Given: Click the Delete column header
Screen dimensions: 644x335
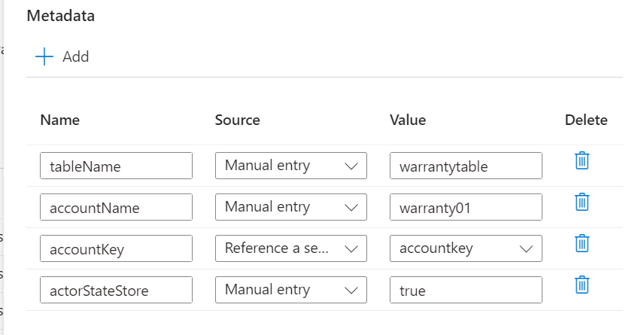Looking at the screenshot, I should click(x=586, y=120).
